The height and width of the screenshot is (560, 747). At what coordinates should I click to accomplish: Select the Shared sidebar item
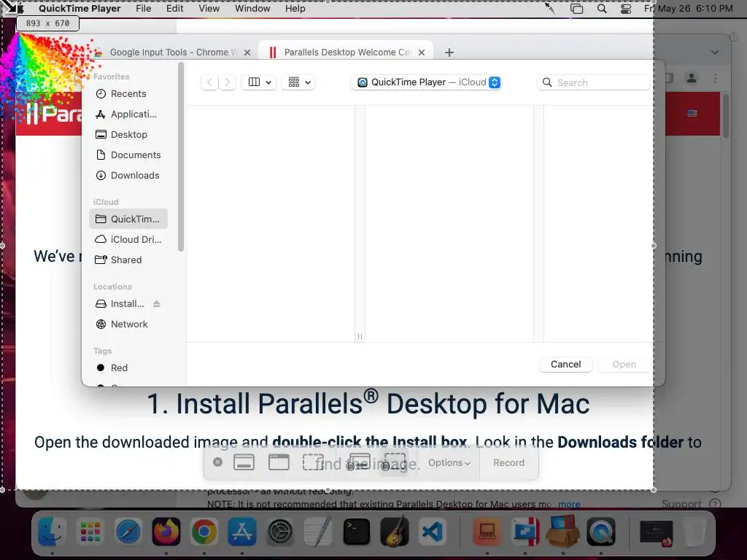pos(128,260)
